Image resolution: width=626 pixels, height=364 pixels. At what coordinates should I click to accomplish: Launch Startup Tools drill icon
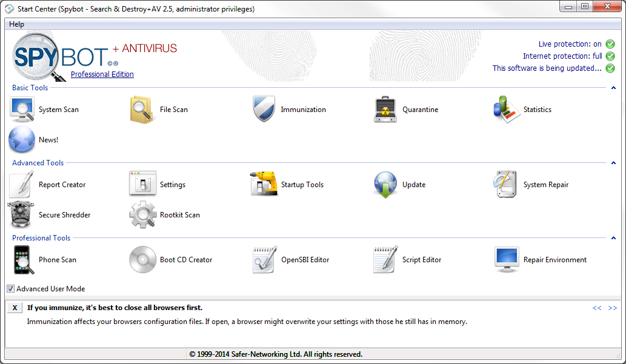(264, 184)
